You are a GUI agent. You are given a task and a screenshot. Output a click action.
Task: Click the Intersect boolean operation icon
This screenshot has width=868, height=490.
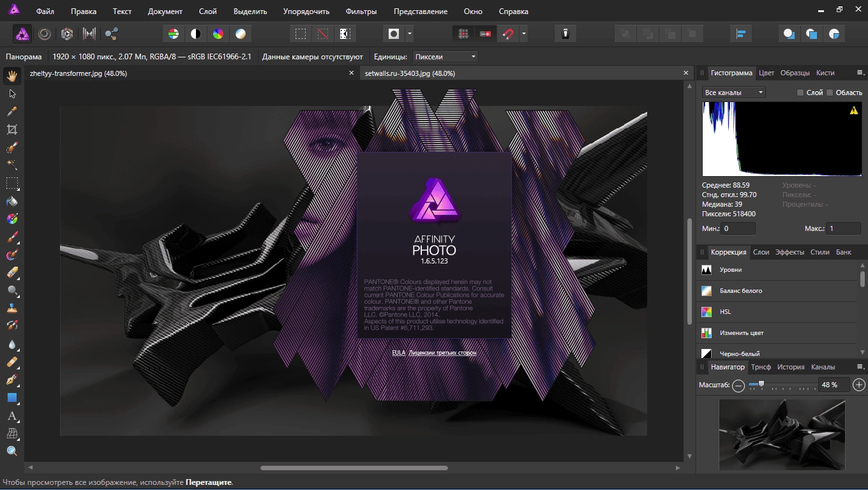click(x=834, y=34)
